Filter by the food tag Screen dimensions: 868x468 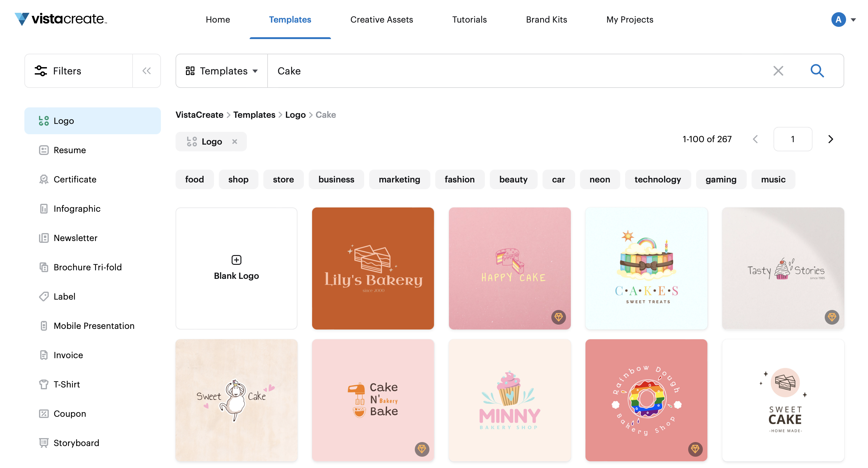pos(194,179)
